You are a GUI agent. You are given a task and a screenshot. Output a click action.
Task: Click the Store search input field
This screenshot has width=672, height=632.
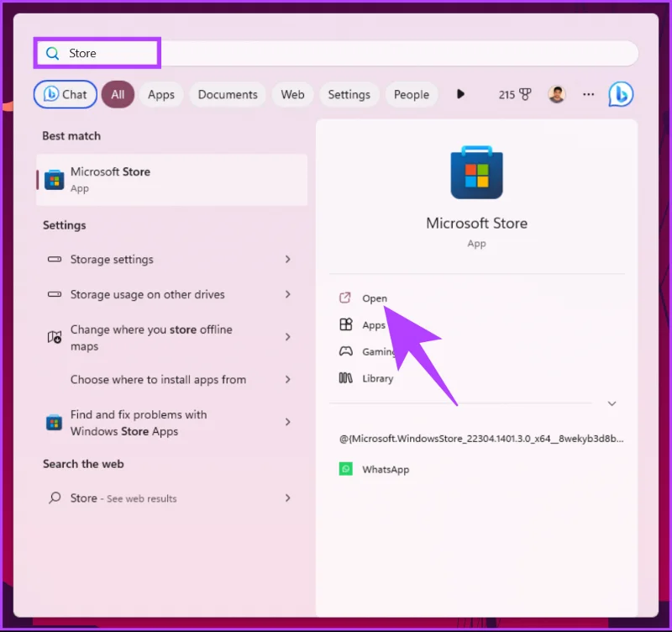pyautogui.click(x=337, y=53)
